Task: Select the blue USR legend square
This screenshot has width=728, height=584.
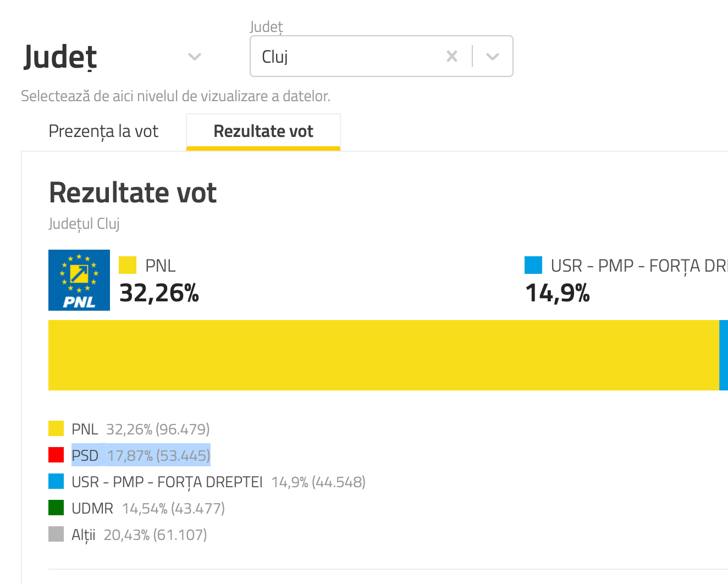Action: [x=56, y=481]
